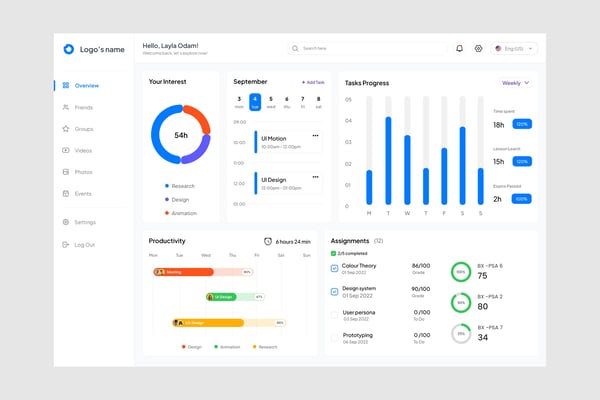
Task: Click the blue logo icon
Action: pos(68,49)
